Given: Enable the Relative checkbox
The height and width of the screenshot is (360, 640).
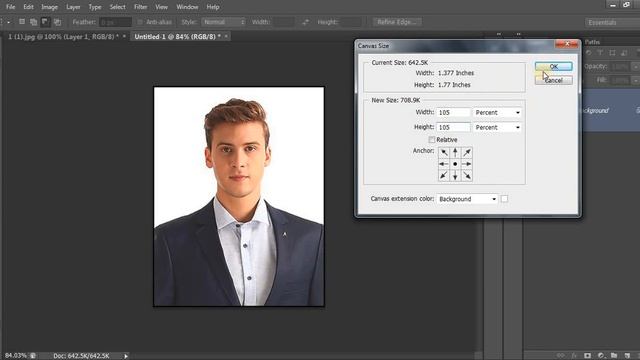Looking at the screenshot, I should click(x=431, y=140).
